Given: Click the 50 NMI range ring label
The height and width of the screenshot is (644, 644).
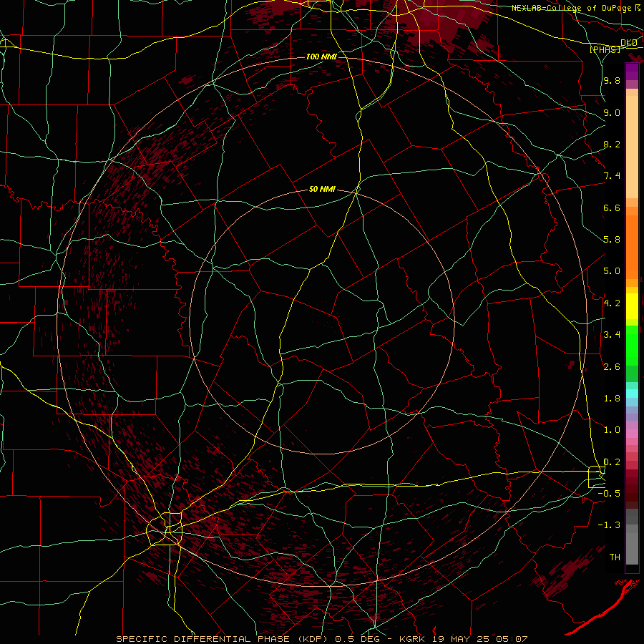Looking at the screenshot, I should coord(322,189).
